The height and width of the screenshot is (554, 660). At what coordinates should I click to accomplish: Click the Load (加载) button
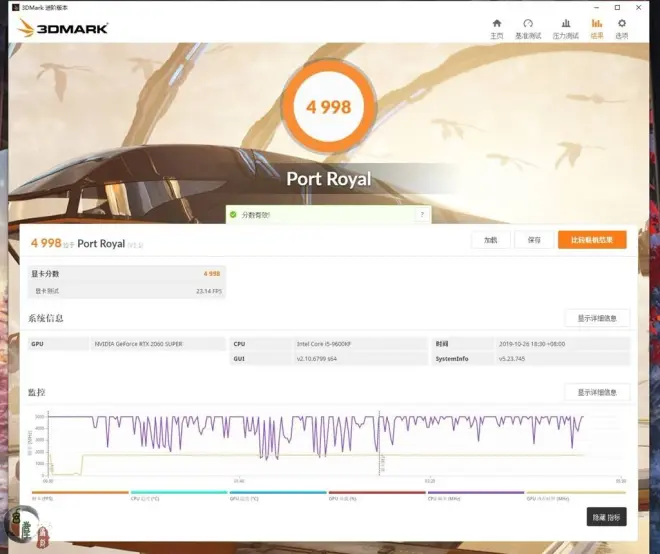[490, 240]
